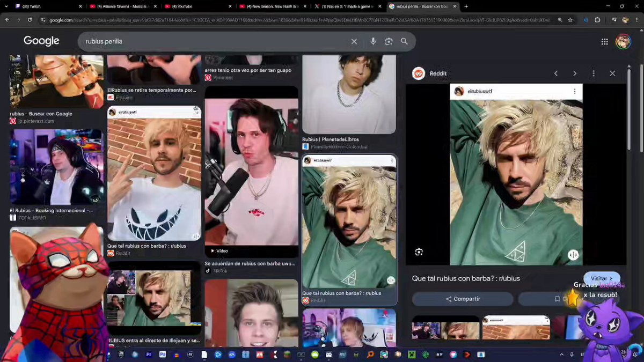This screenshot has width=644, height=362.
Task: Submit search with the magnifier icon
Action: (404, 41)
